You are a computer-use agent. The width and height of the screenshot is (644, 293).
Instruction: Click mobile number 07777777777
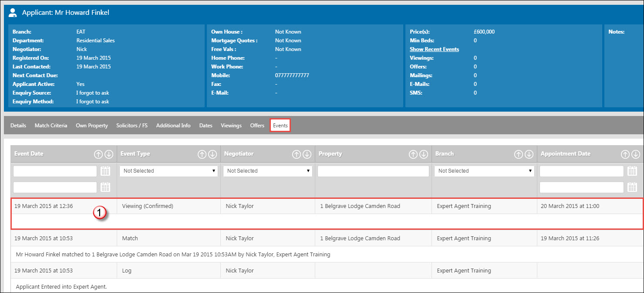pyautogui.click(x=292, y=75)
